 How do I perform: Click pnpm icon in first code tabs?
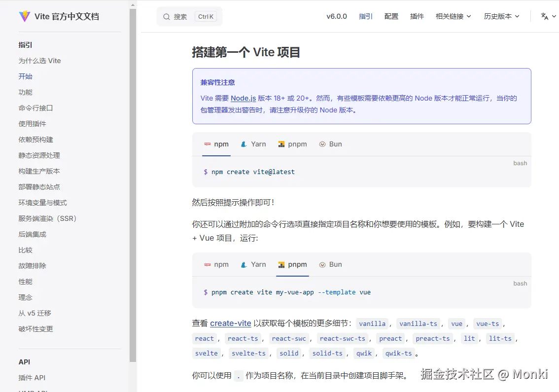pos(281,144)
